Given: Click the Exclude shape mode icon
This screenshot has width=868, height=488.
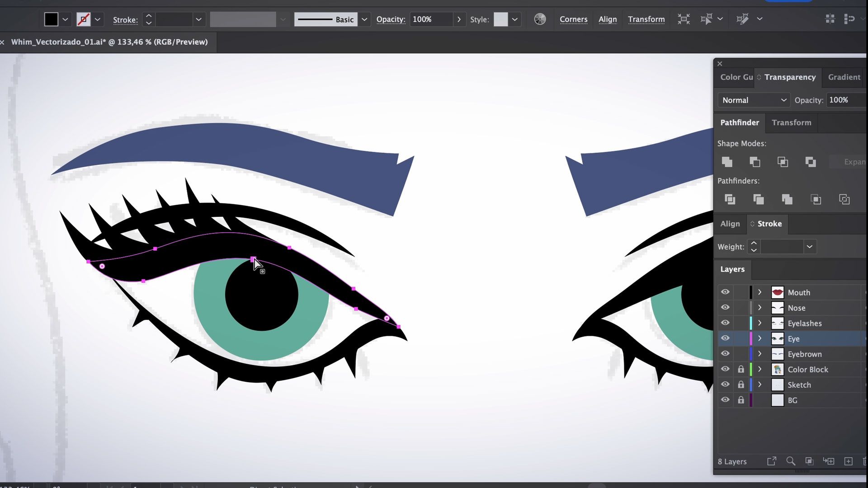Looking at the screenshot, I should pyautogui.click(x=811, y=162).
